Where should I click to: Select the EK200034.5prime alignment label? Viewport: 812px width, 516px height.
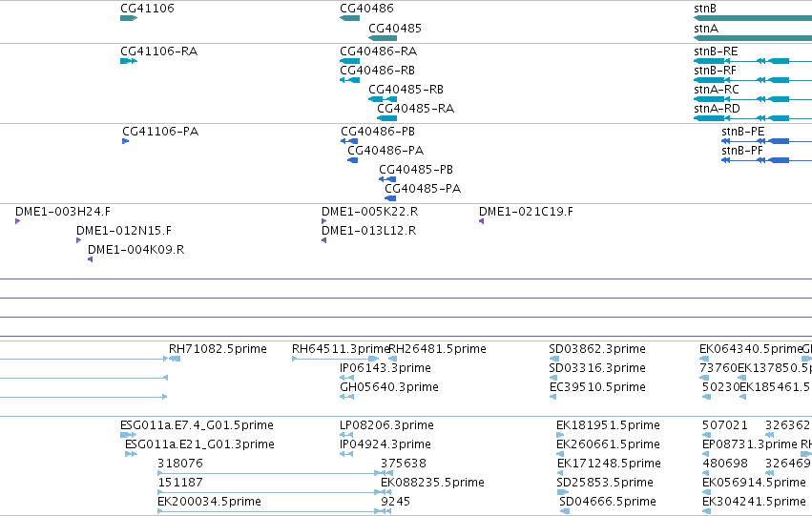pyautogui.click(x=209, y=501)
